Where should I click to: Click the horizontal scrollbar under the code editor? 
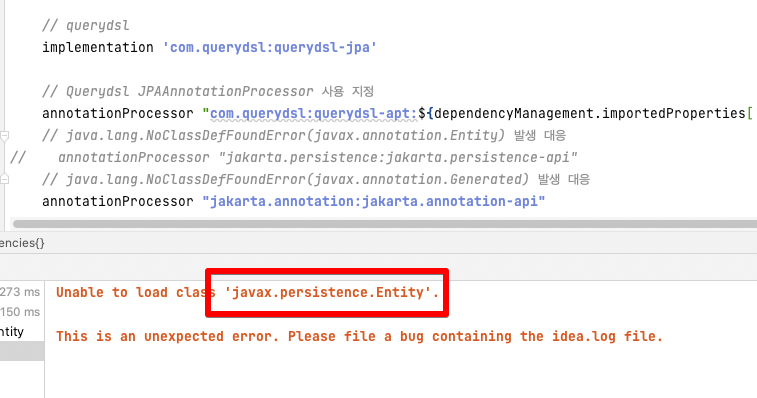pos(385,224)
